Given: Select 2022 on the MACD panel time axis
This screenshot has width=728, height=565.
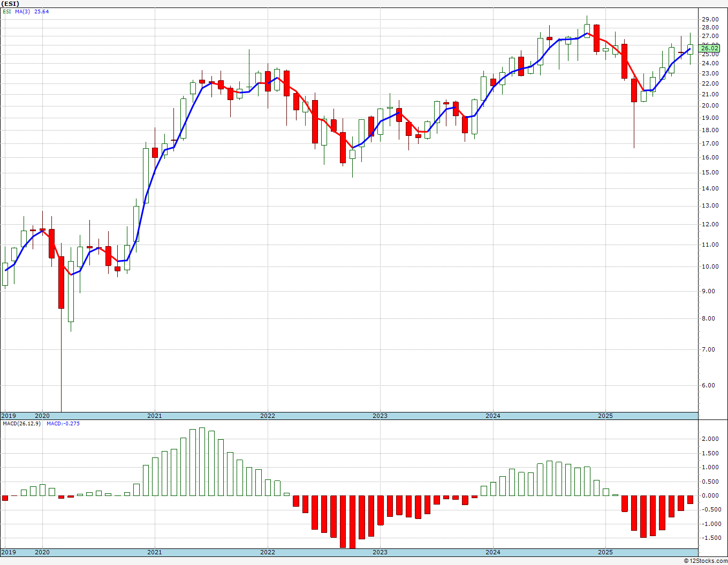Looking at the screenshot, I should point(268,552).
